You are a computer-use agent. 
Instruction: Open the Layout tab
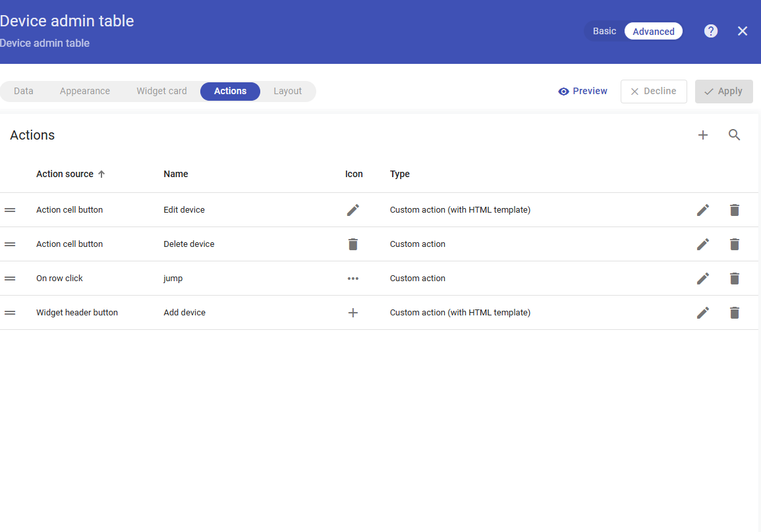pyautogui.click(x=288, y=92)
